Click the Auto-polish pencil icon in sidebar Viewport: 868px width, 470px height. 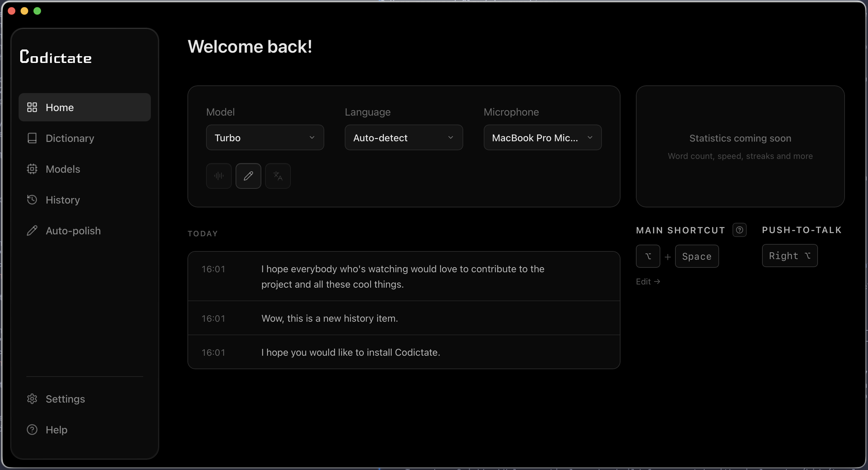click(32, 231)
